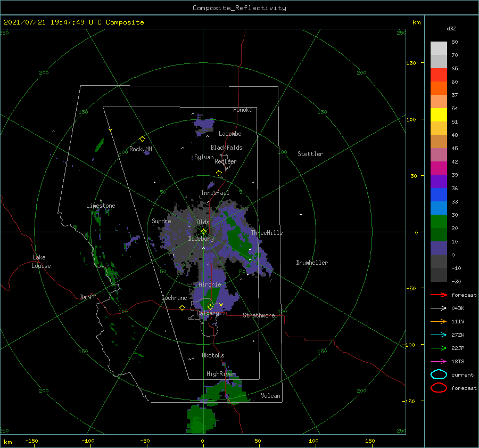Click the Calgary city label
479x448 pixels.
[208, 313]
